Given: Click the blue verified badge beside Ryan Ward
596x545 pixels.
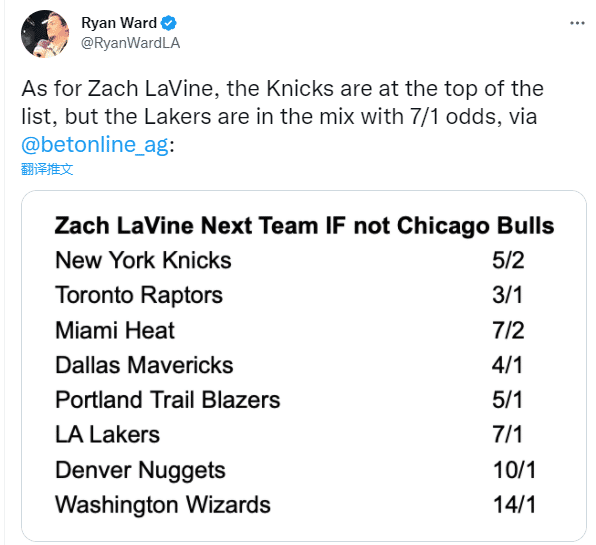Looking at the screenshot, I should (168, 23).
